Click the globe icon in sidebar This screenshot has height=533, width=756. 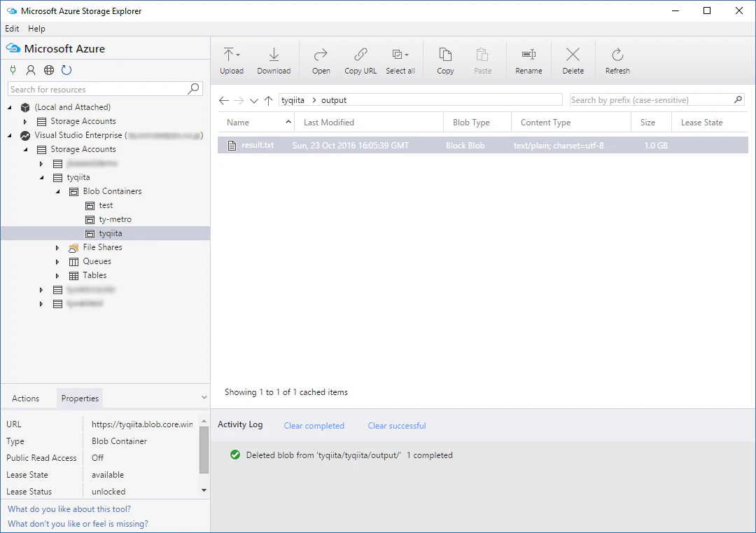pyautogui.click(x=49, y=70)
